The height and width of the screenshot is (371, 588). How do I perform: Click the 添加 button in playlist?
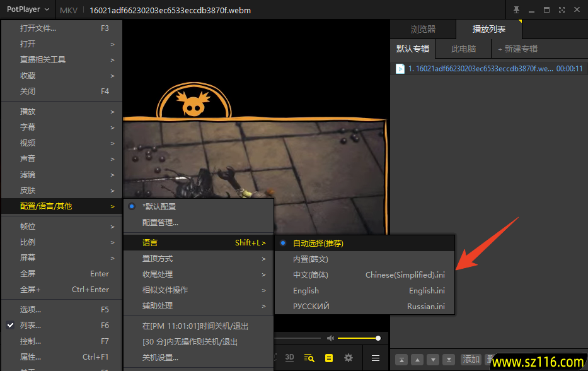(x=471, y=359)
